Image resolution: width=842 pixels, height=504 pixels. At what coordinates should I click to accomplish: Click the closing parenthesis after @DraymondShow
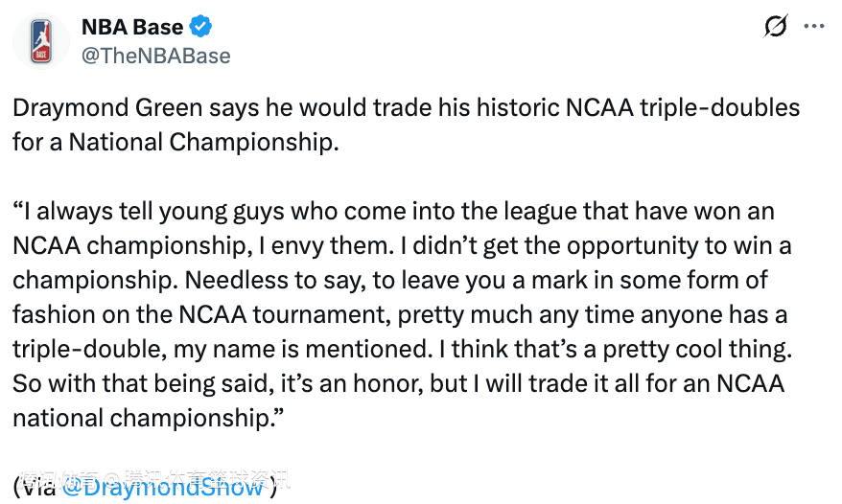pos(273,486)
